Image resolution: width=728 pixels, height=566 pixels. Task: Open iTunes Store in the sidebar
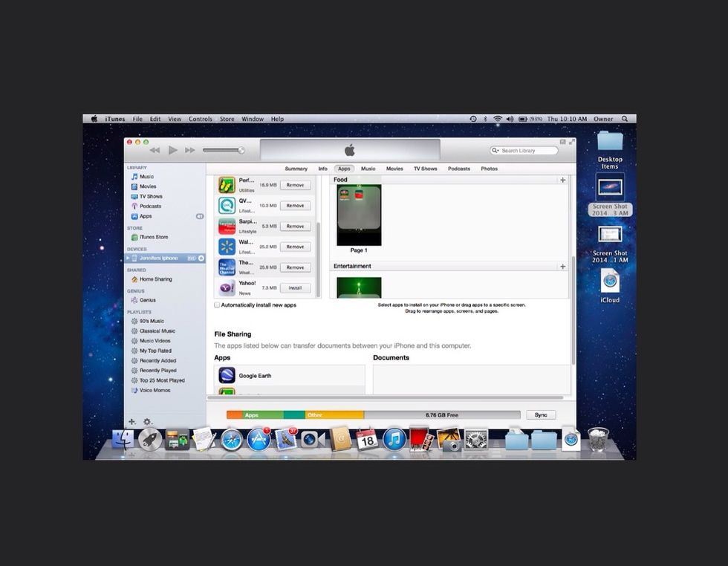click(x=153, y=237)
